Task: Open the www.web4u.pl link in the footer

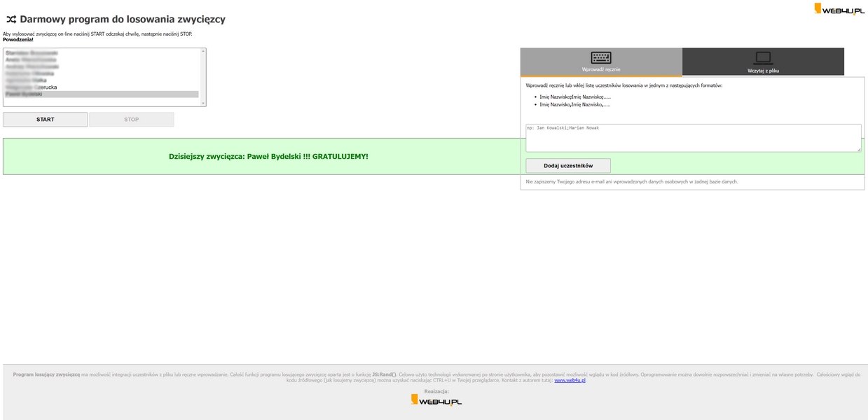Action: point(569,380)
